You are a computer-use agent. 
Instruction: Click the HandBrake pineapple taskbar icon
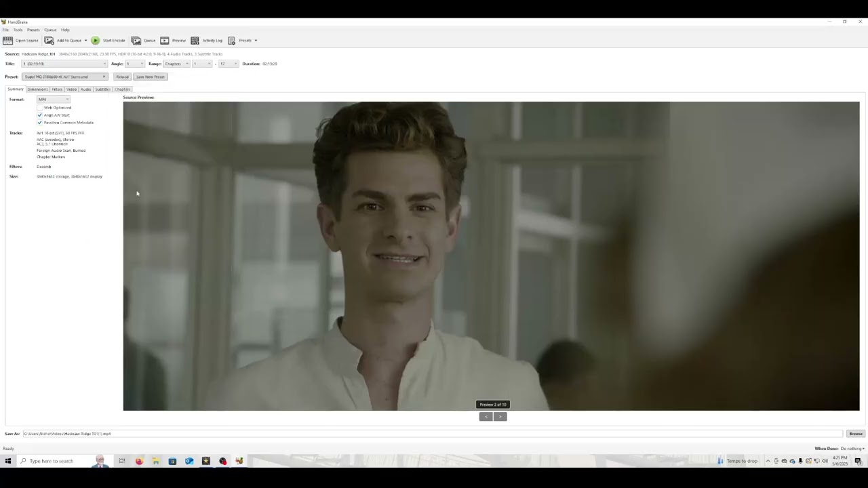(x=239, y=461)
